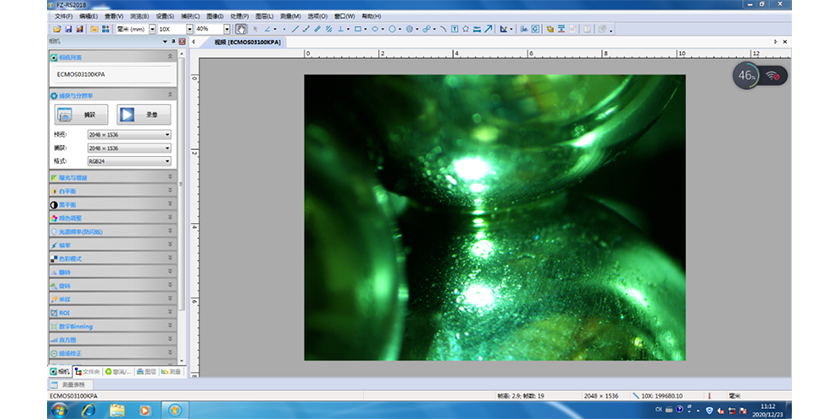This screenshot has height=420, width=840.
Task: Open the Windows Start button
Action: pos(59,410)
